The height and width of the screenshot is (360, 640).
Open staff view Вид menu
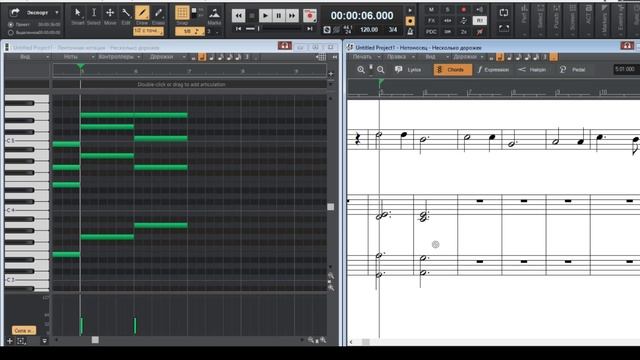click(430, 57)
